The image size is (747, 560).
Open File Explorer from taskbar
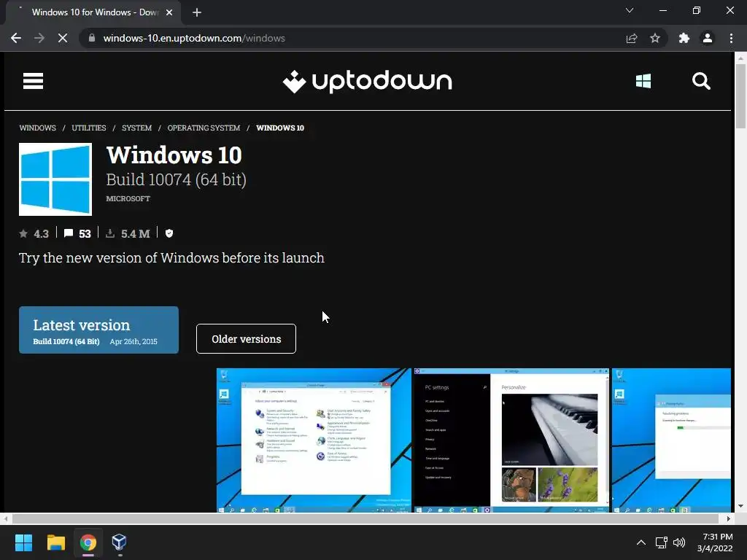click(x=55, y=542)
